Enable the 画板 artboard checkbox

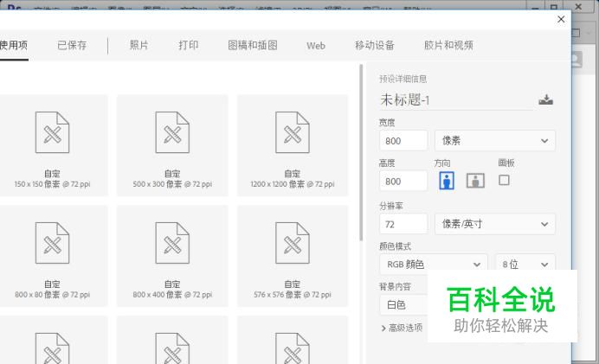504,180
